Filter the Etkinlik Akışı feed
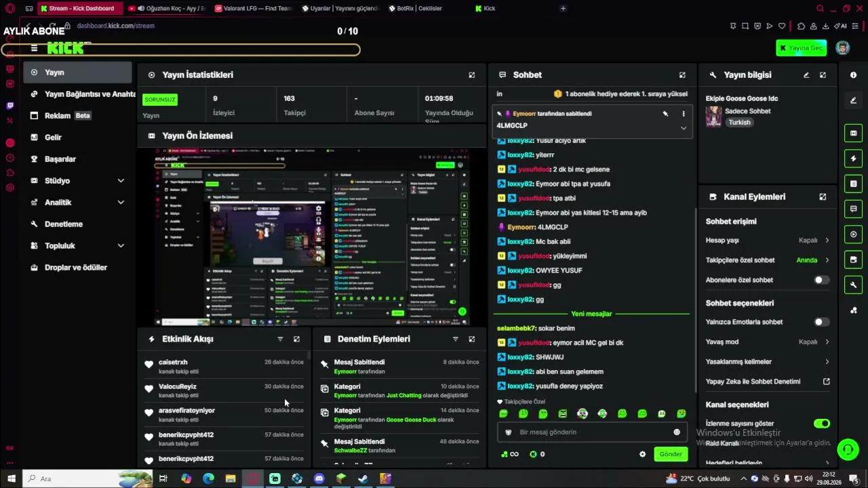This screenshot has width=868, height=488. tap(280, 339)
